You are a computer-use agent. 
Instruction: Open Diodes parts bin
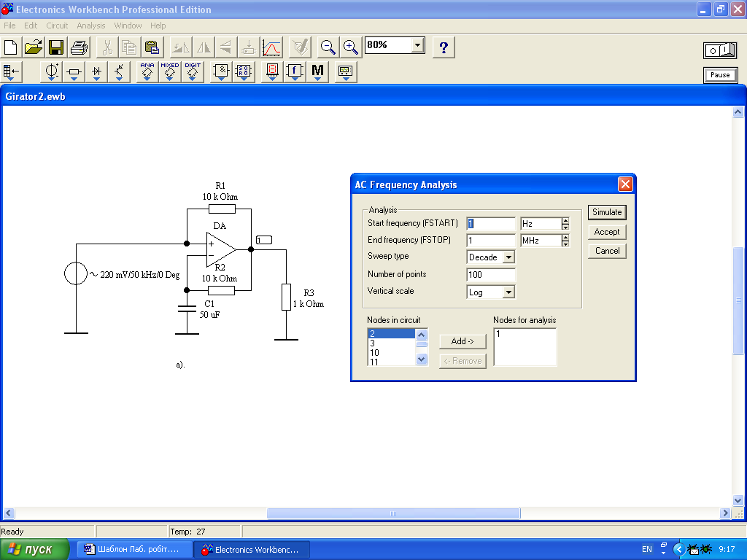(97, 72)
